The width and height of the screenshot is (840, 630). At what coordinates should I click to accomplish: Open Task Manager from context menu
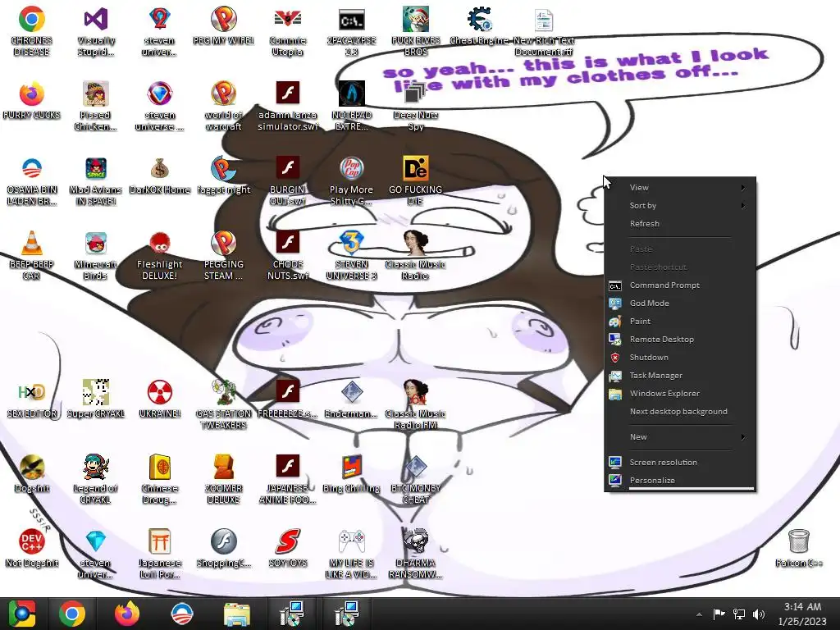pos(680,376)
